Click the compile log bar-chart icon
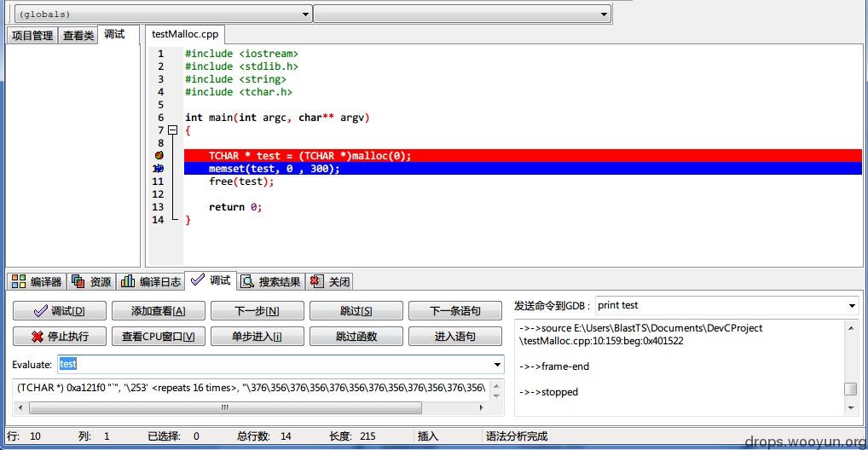Screen dimensions: 868x450 click(128, 281)
